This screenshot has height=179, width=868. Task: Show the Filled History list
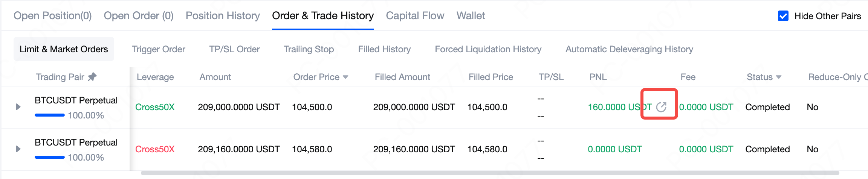tap(384, 49)
